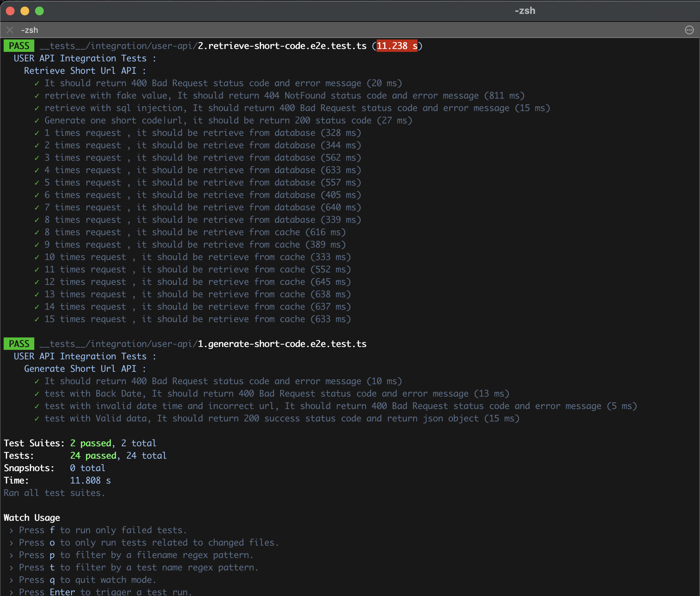Click the yellow minimize window button
Screen dimensions: 700x596
click(25, 11)
